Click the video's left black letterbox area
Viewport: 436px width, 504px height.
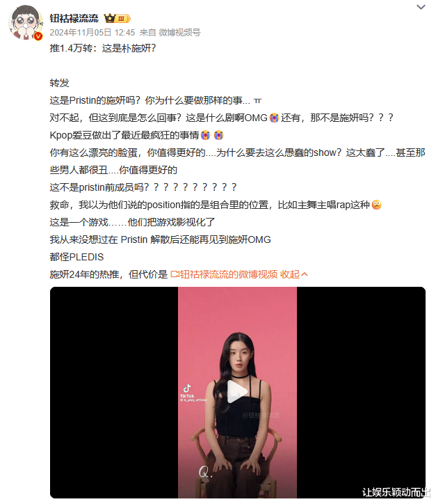[114, 392]
